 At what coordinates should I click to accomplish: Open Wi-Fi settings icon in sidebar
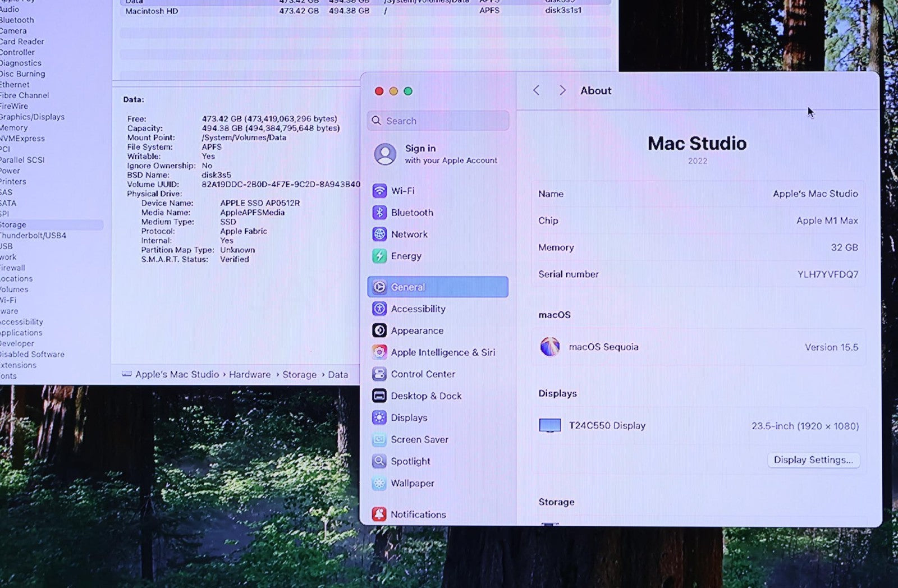click(379, 191)
